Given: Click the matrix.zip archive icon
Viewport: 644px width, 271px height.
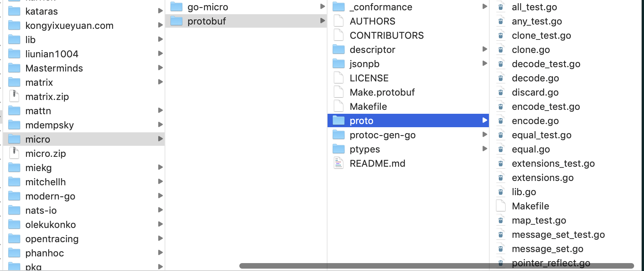Looking at the screenshot, I should click(15, 96).
